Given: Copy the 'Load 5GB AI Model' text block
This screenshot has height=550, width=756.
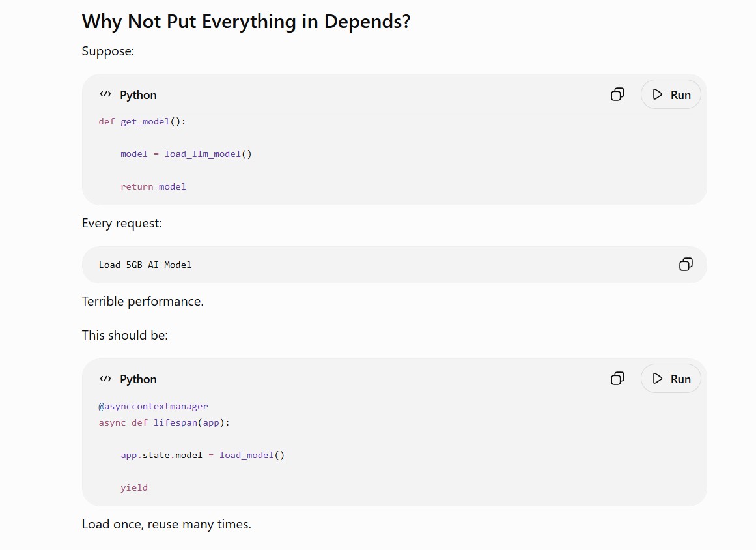Looking at the screenshot, I should click(x=686, y=265).
